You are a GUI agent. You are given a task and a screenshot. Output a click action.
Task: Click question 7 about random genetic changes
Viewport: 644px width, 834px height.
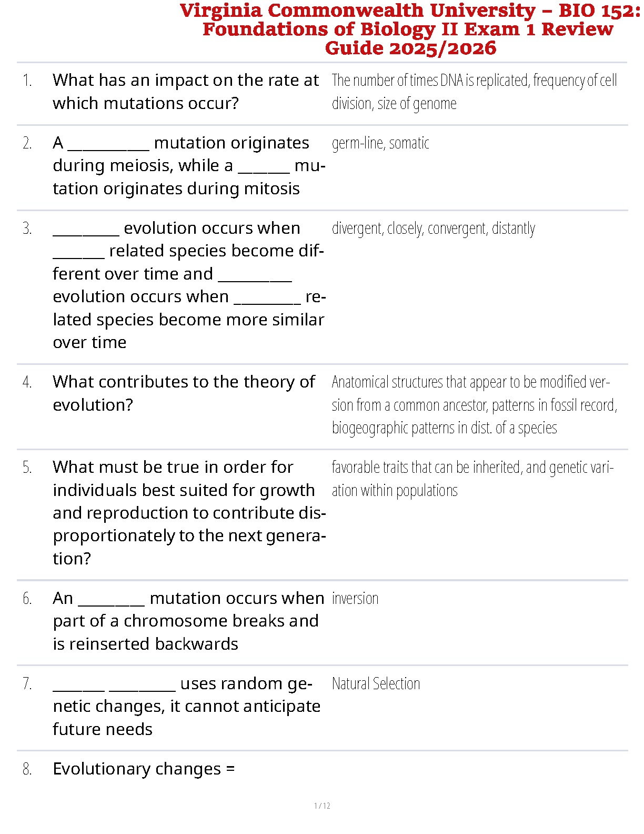pyautogui.click(x=186, y=706)
